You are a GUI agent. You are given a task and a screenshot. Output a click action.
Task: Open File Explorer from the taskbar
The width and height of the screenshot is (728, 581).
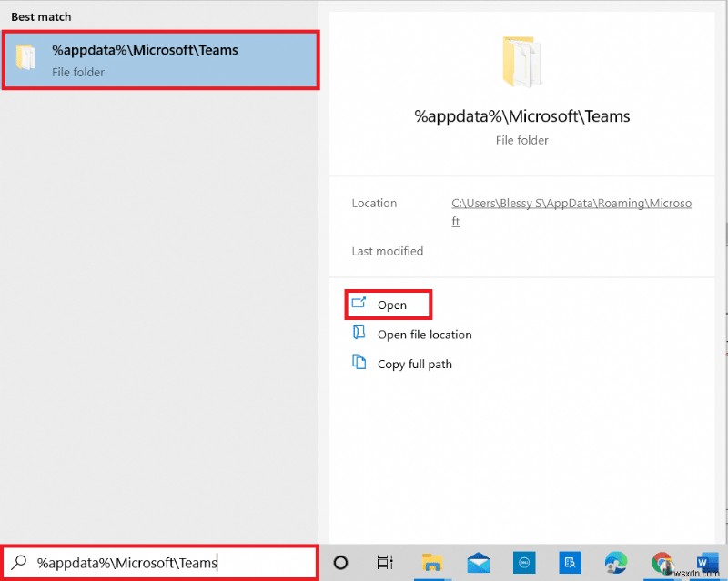coord(432,564)
